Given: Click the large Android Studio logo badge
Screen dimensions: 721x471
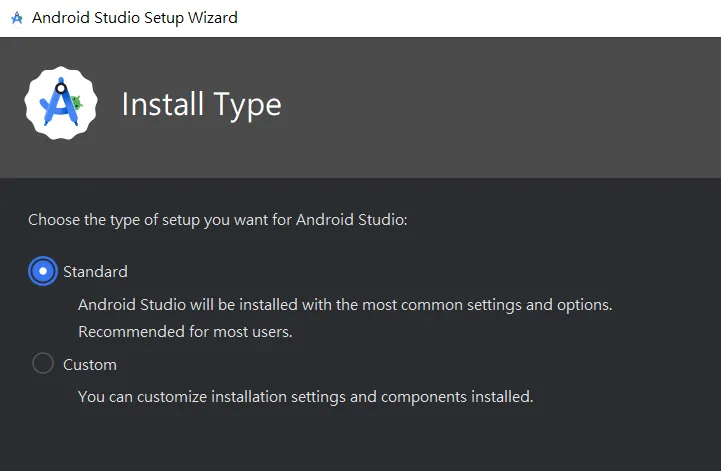Looking at the screenshot, I should point(61,103).
